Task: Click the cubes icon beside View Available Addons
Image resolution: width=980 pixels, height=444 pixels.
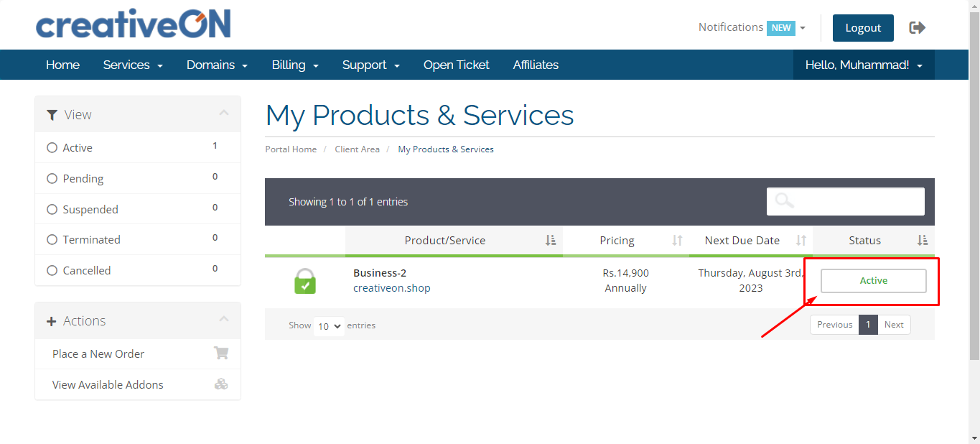Action: (221, 384)
